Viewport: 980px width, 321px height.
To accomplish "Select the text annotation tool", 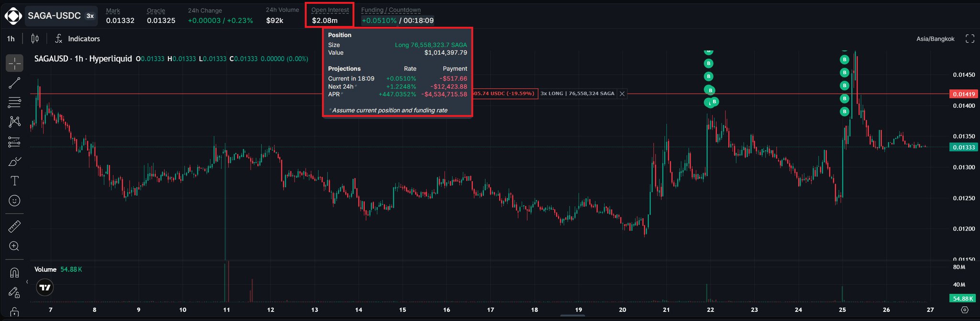I will [14, 181].
